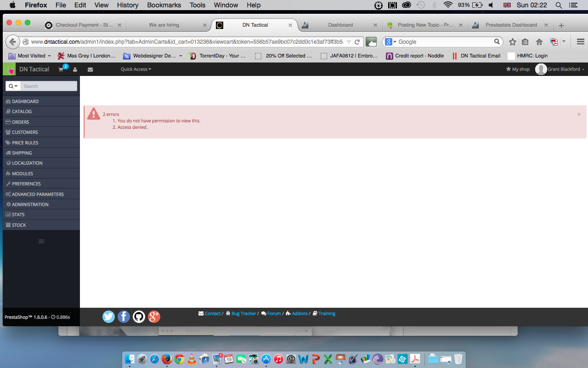Open the Shipping sidebar menu
588x368 pixels.
tap(41, 153)
